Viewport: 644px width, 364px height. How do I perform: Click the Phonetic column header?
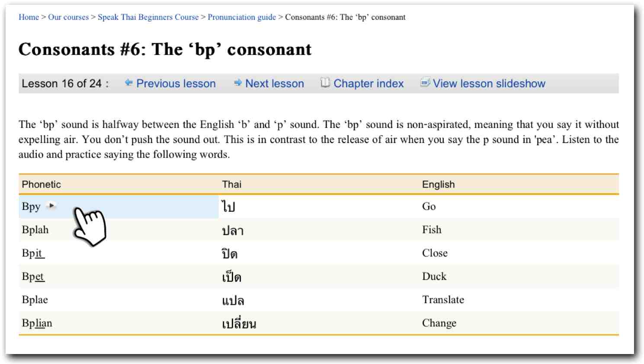[42, 185]
